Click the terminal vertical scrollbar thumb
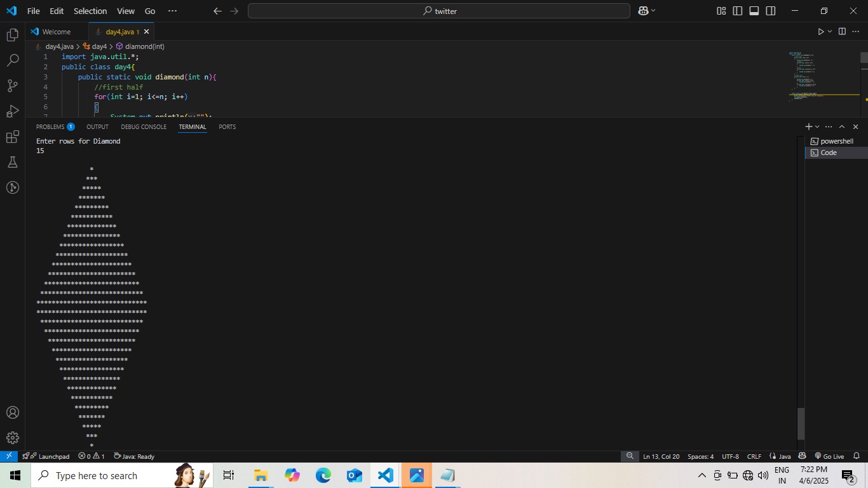868x488 pixels. pos(801,423)
